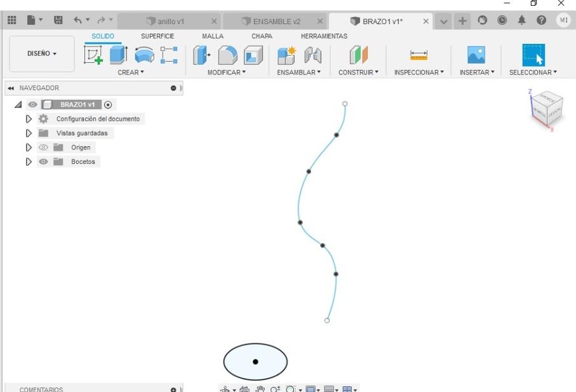Open the INSPECCIONAR dropdown menu
The width and height of the screenshot is (576, 392).
point(419,72)
